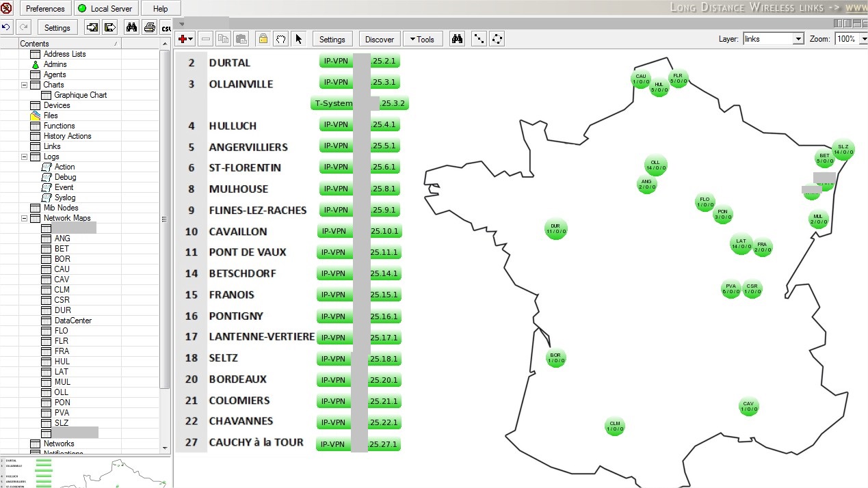Click the padlock lock-map icon

(263, 39)
